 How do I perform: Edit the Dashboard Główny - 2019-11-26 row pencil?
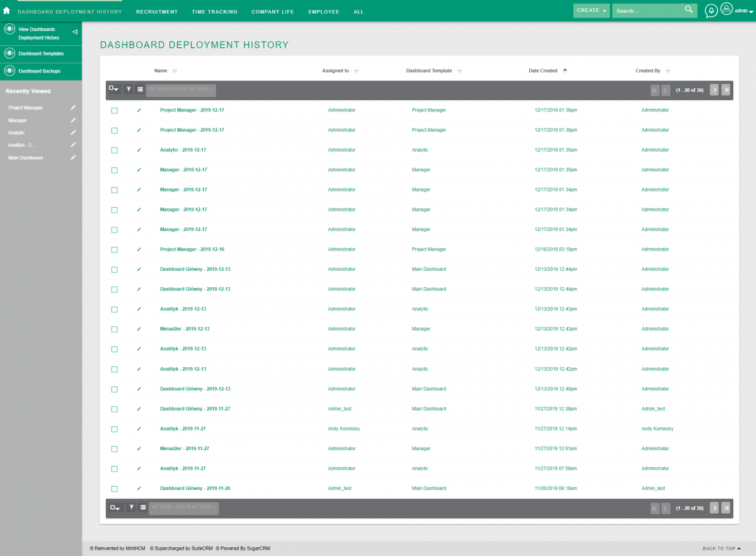pos(139,488)
